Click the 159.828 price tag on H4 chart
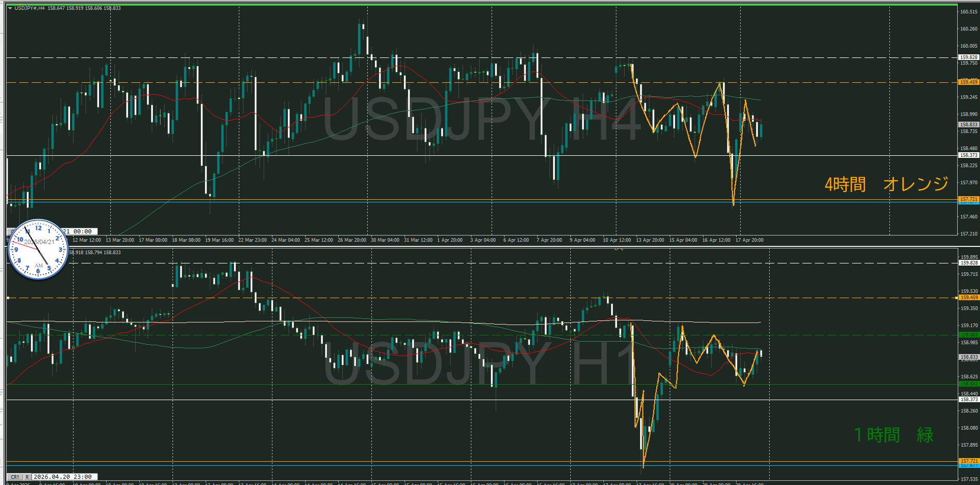Screen dimensions: 980x485 [x=968, y=57]
